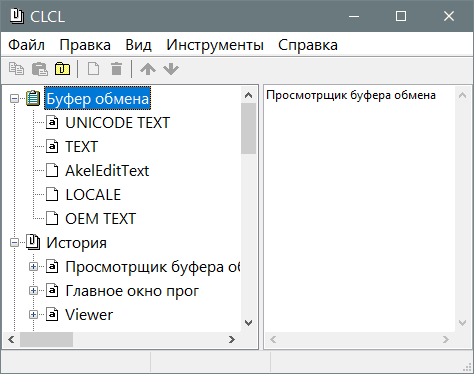Click the New item page icon
Screen dimensions: 474x374
(93, 69)
